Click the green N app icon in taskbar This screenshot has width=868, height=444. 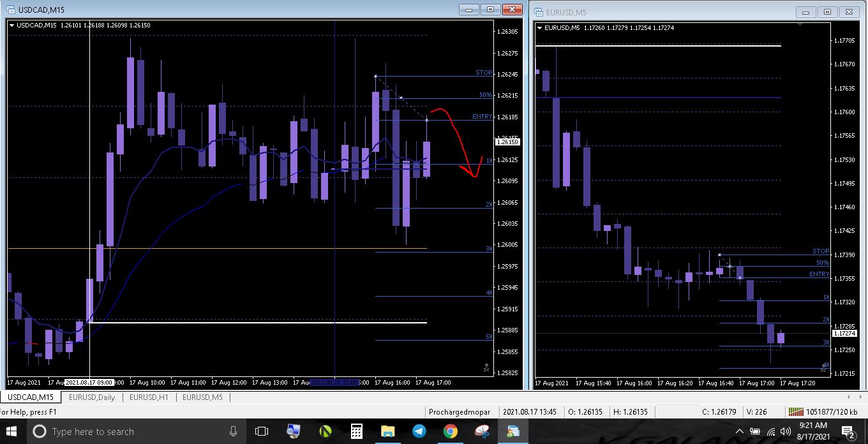[x=325, y=432]
